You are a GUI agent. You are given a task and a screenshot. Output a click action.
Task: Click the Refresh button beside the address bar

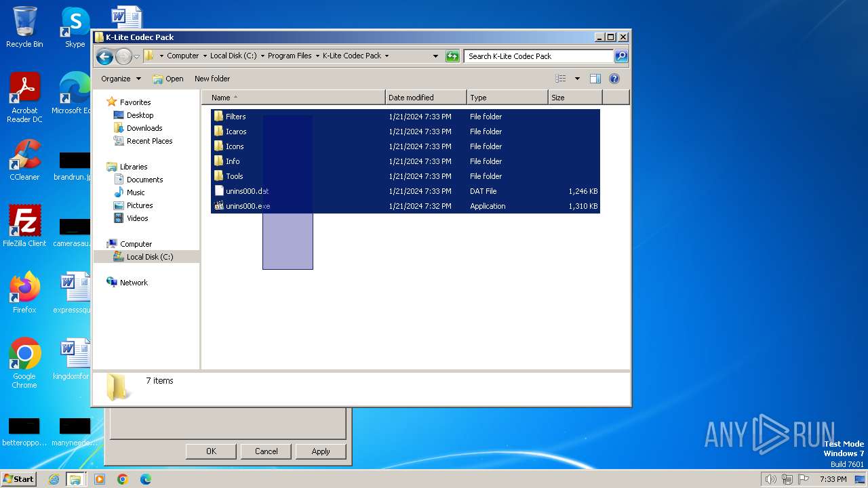pos(452,56)
